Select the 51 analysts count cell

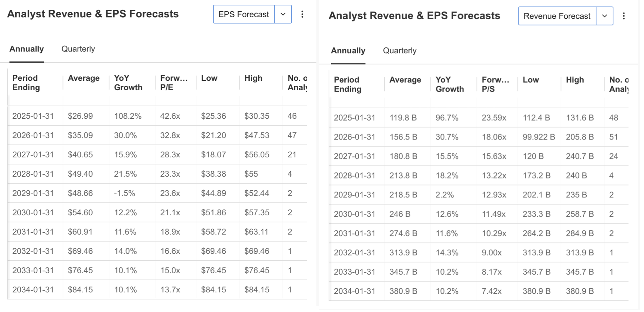613,137
